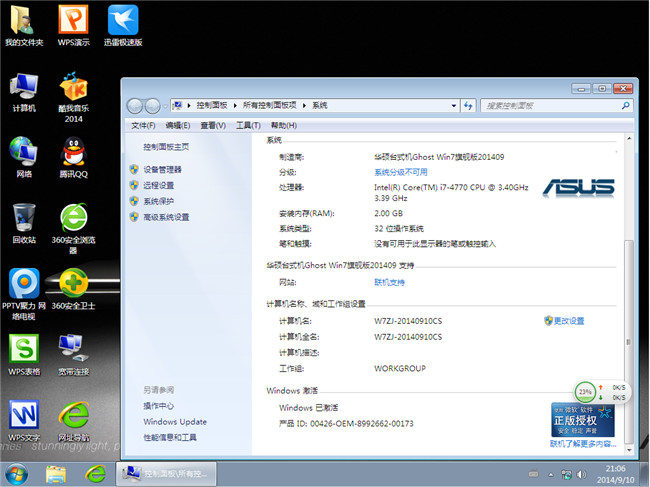Viewport: 650px width, 487px height.
Task: Click the 宽带连接 desktop shortcut
Action: (x=73, y=348)
